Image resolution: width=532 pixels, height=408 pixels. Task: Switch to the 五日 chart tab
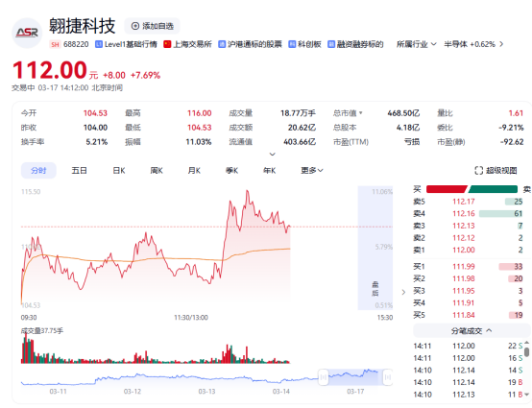[x=79, y=170]
